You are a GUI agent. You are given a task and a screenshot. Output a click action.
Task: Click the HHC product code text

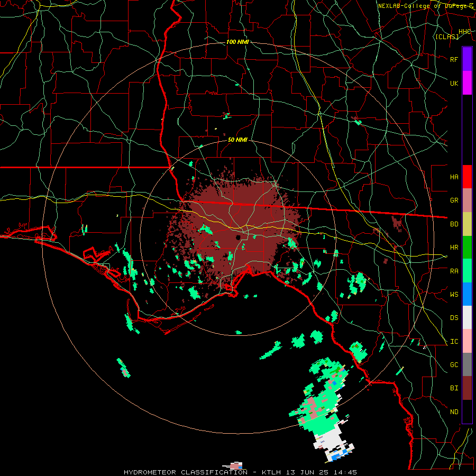point(465,32)
